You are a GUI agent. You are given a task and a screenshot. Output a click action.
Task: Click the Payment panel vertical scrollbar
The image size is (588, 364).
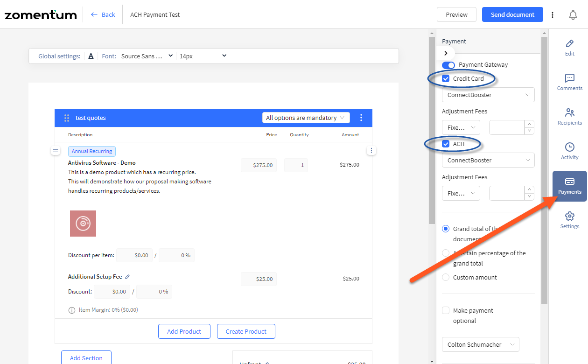pos(544,170)
